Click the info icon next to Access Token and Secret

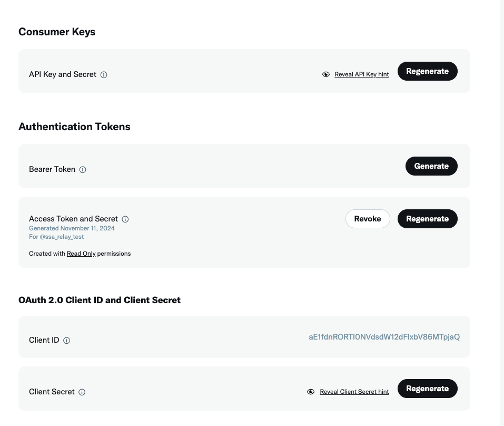click(125, 219)
